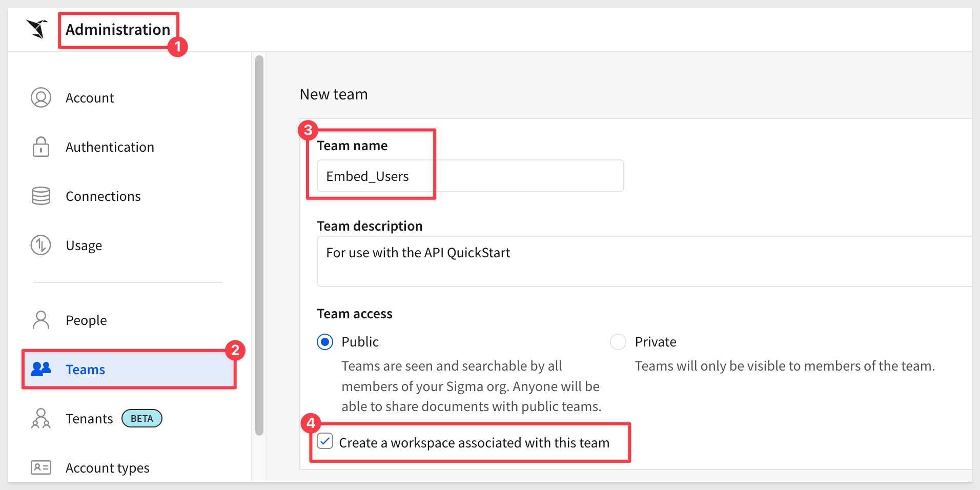The image size is (980, 490).
Task: Click the Account profile icon
Action: pos(41,97)
